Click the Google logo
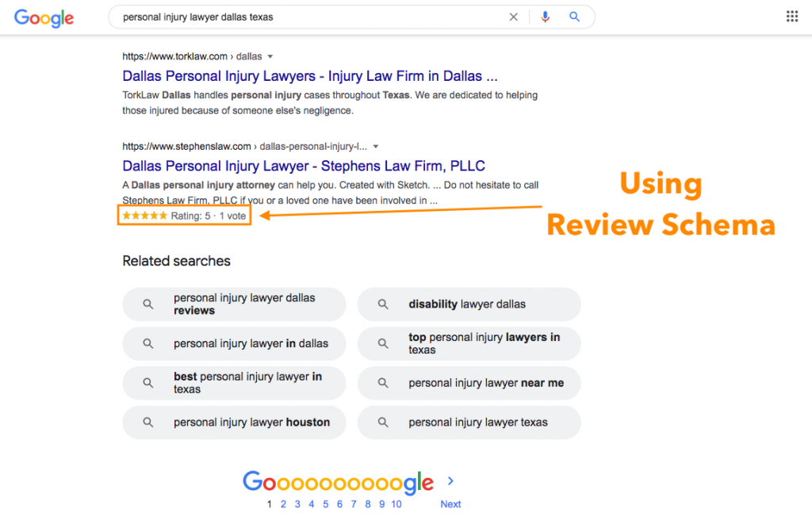The image size is (812, 528). pyautogui.click(x=44, y=17)
